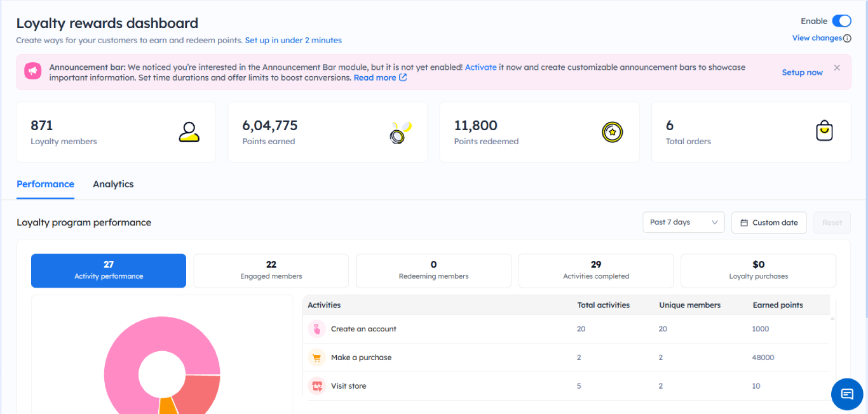Switch to the Analytics tab
The image size is (868, 414).
point(113,184)
